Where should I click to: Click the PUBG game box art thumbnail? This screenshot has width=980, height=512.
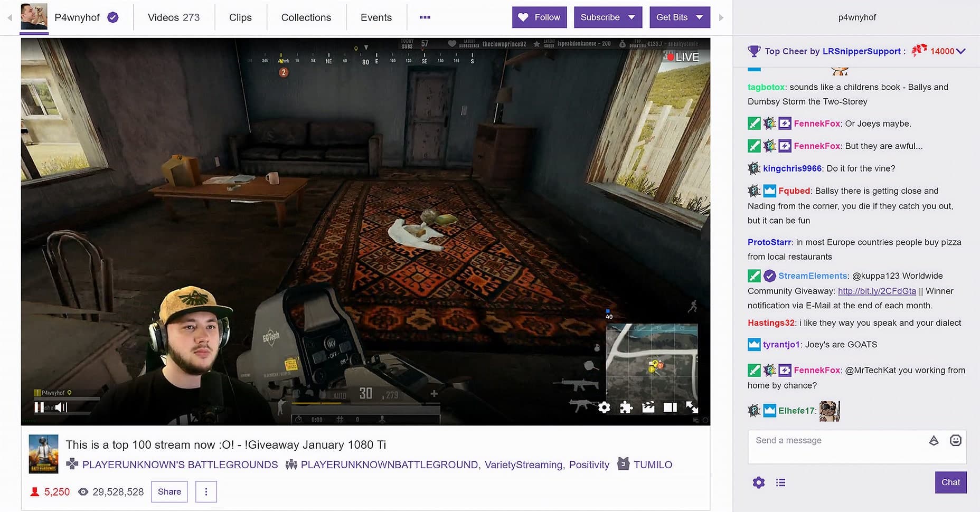pyautogui.click(x=43, y=454)
